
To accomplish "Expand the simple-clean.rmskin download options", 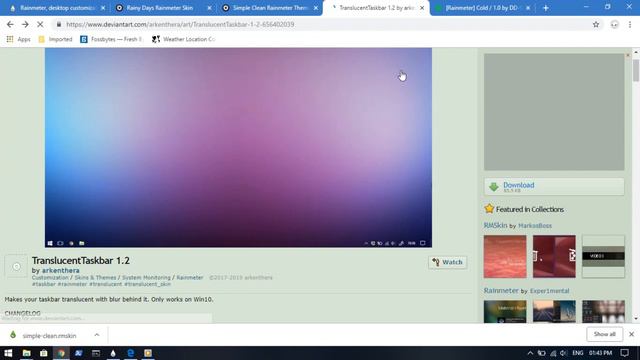I will (97, 335).
